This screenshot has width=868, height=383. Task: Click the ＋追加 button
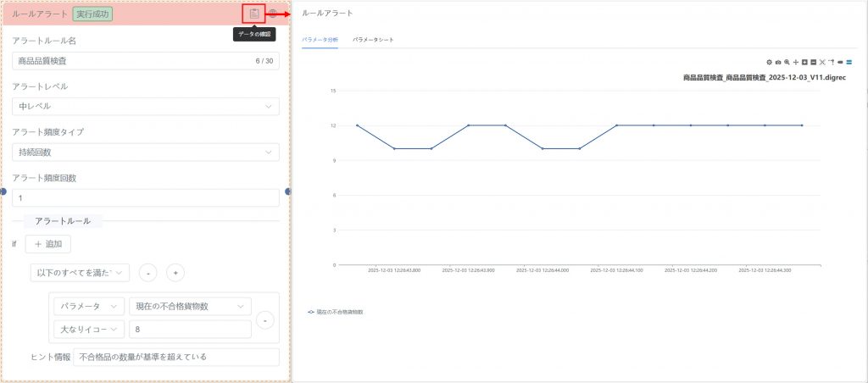pos(47,244)
